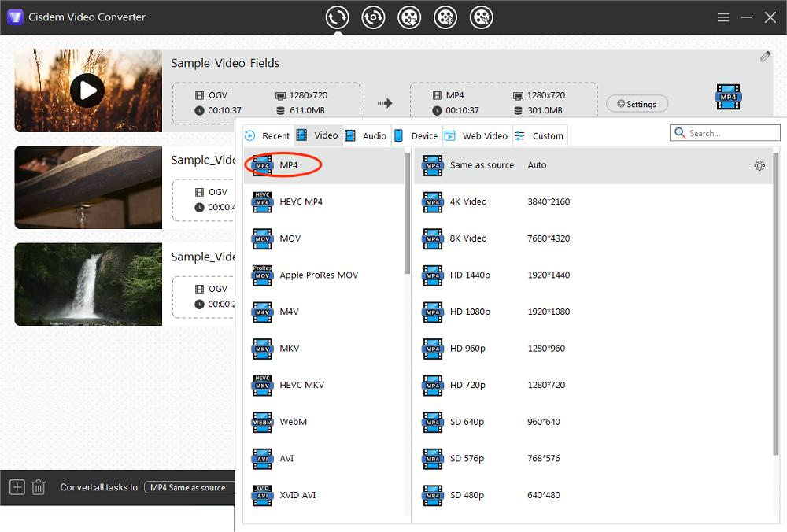
Task: Choose HD 1440p preset
Action: [x=593, y=275]
